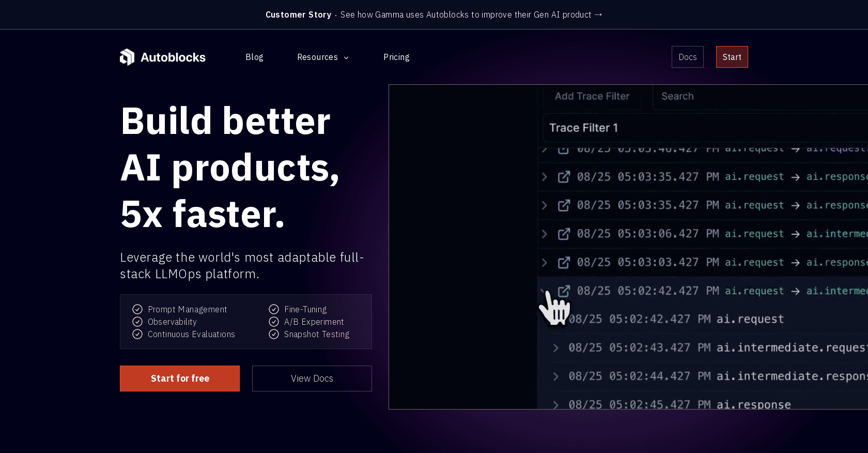The height and width of the screenshot is (453, 868).
Task: Expand the Resources dropdown menu
Action: click(322, 57)
